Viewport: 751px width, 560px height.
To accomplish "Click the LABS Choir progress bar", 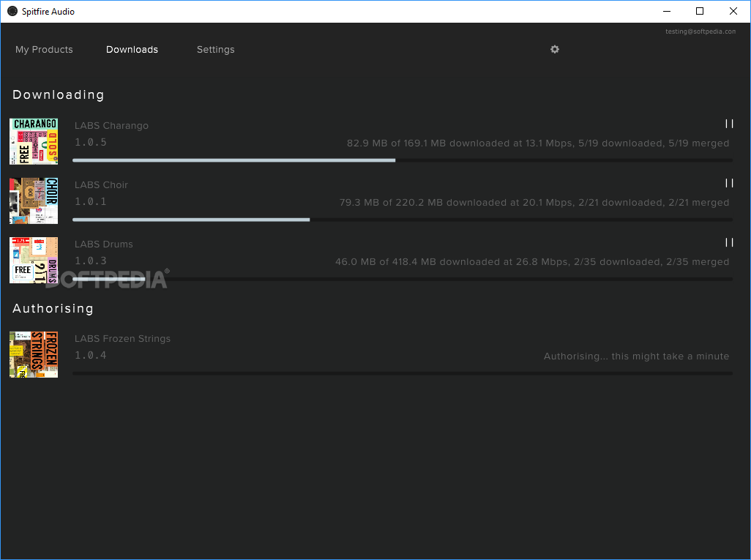I will [403, 220].
